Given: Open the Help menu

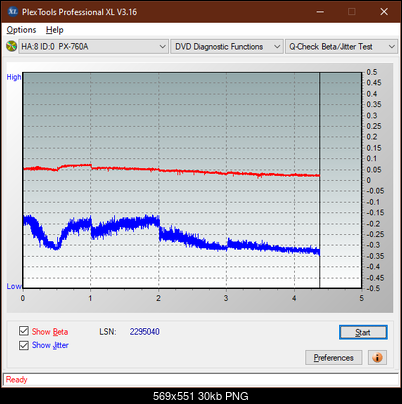Looking at the screenshot, I should point(55,30).
